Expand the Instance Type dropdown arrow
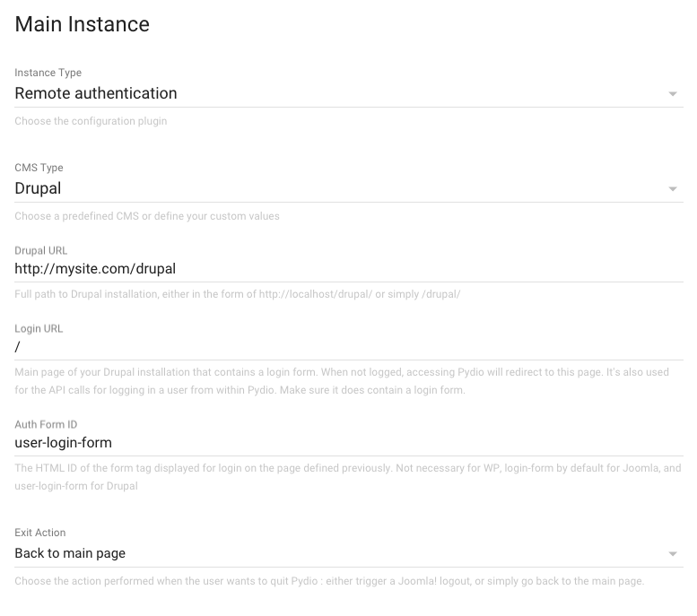 point(673,94)
